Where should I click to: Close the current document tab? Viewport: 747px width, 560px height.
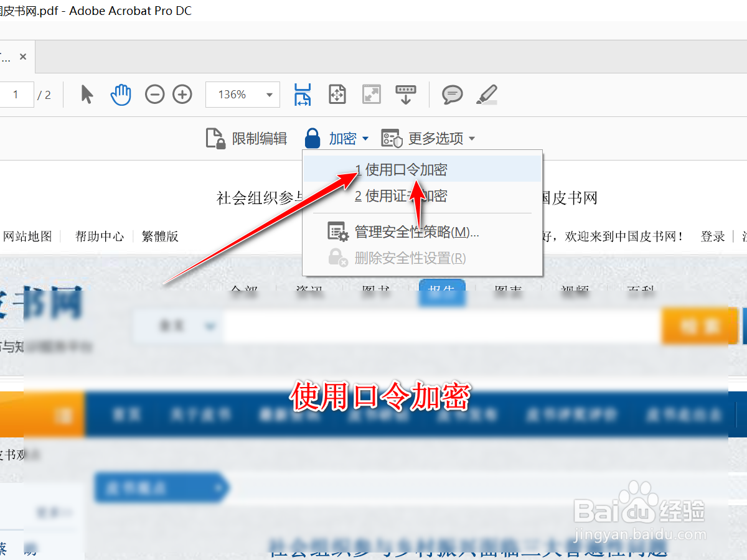[23, 56]
